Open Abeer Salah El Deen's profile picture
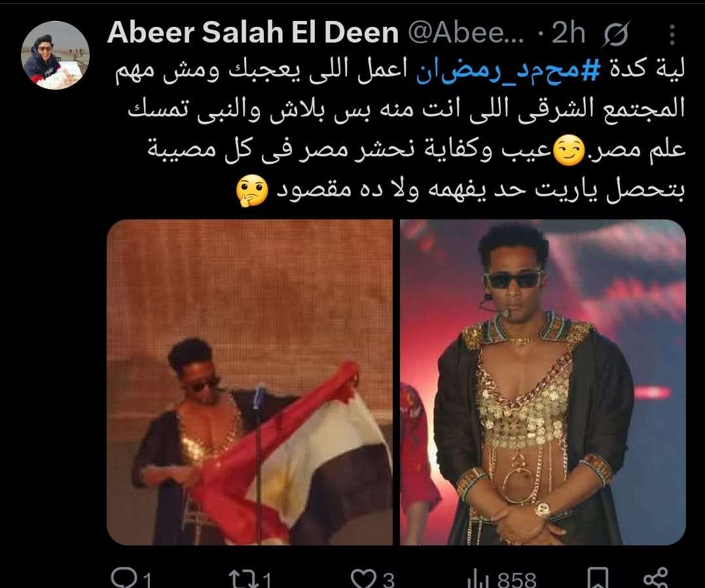This screenshot has width=705, height=588. tap(55, 56)
